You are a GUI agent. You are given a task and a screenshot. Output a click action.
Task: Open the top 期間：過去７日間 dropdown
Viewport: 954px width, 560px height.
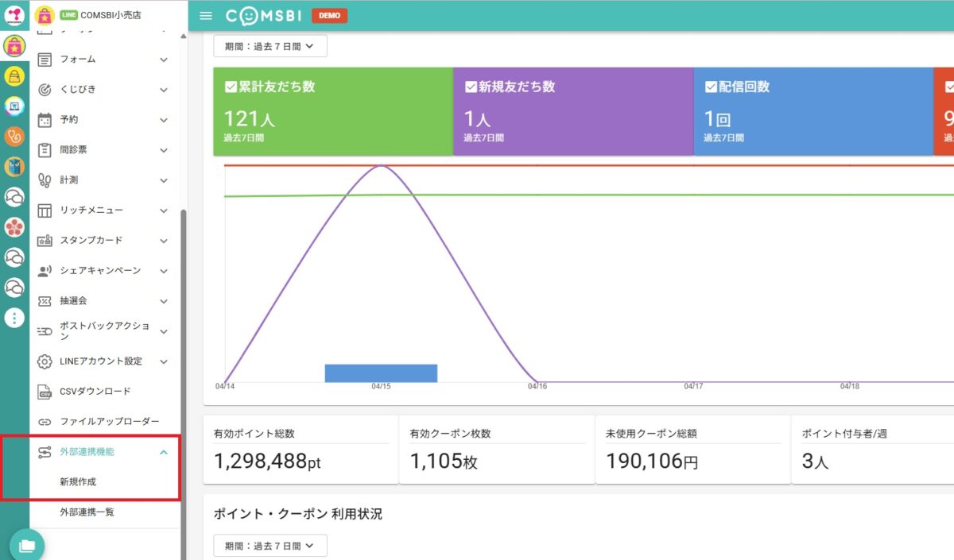[x=270, y=46]
